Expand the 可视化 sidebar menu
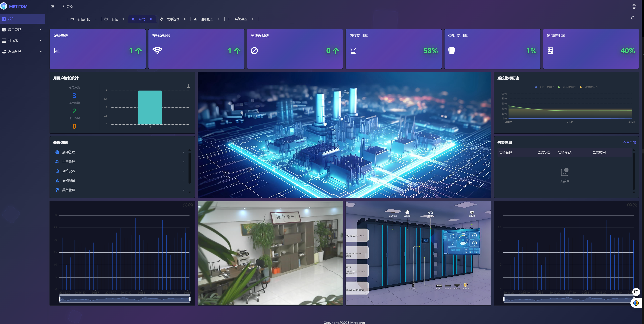This screenshot has width=644, height=324. (x=22, y=41)
